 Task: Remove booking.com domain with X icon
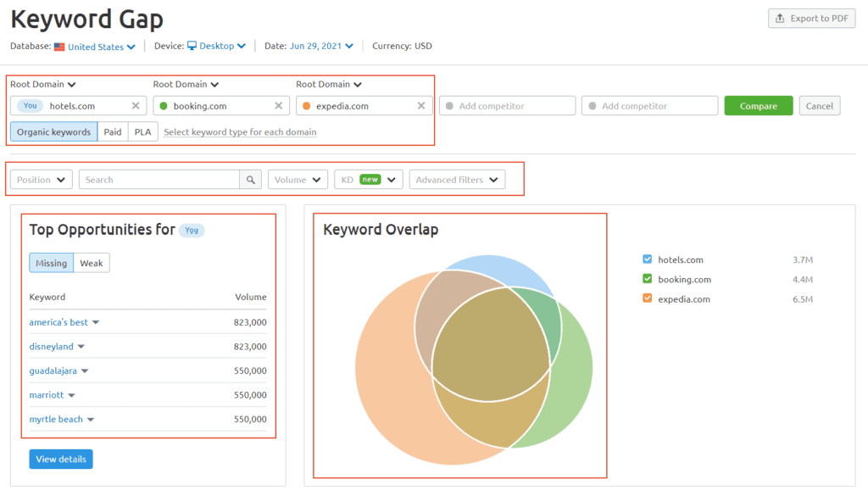(x=278, y=106)
